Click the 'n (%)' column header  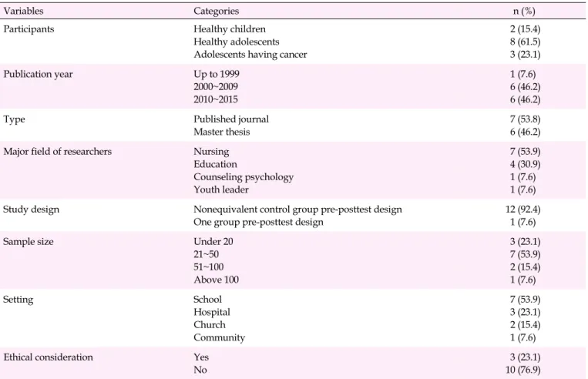click(x=524, y=12)
